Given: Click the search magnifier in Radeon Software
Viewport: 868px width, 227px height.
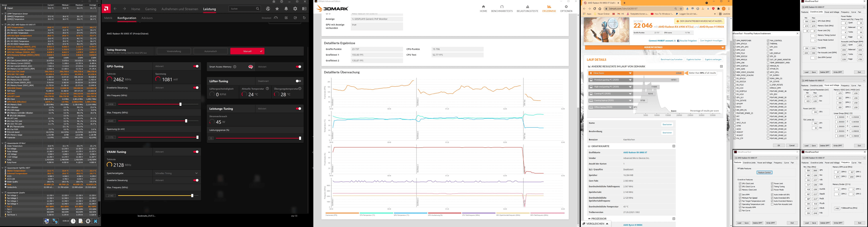Looking at the screenshot, I should pyautogui.click(x=257, y=9).
